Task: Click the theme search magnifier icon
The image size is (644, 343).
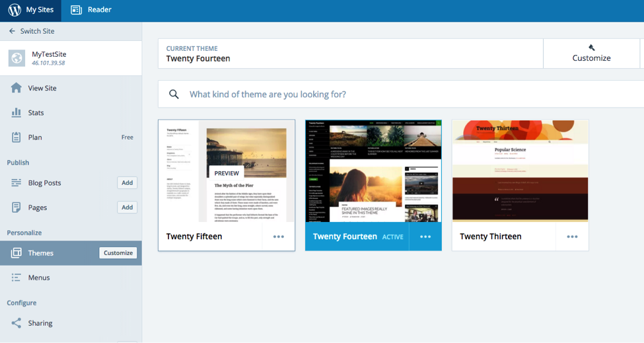Action: pyautogui.click(x=174, y=95)
